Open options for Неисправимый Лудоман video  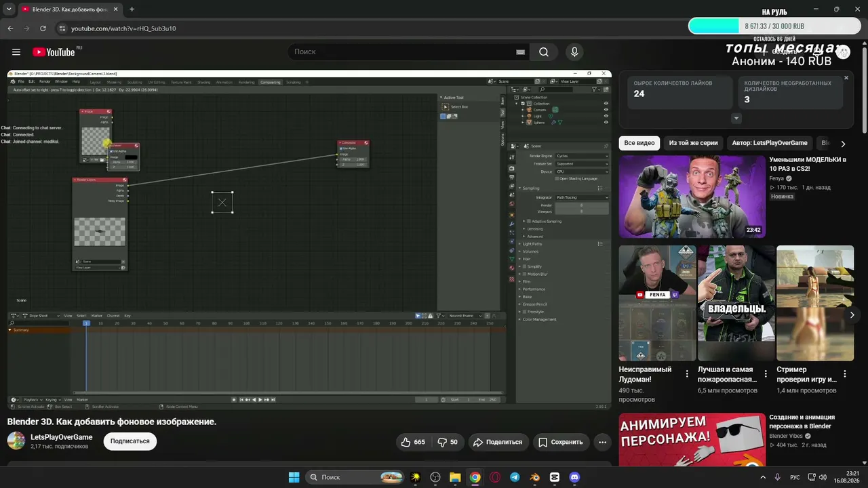click(687, 373)
